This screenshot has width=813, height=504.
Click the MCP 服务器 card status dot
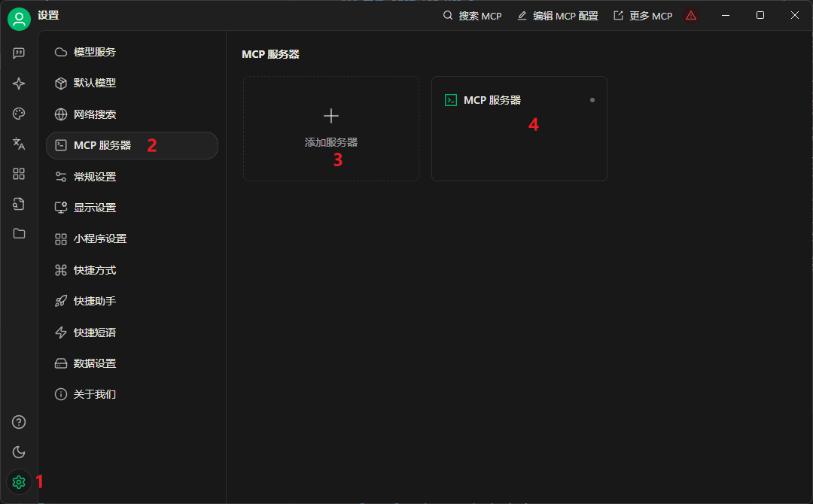tap(592, 99)
